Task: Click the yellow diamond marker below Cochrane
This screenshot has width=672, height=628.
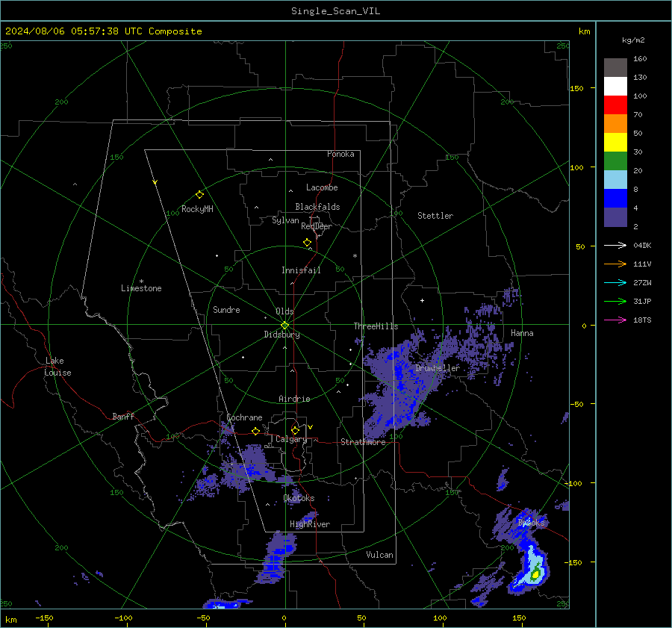Action: [256, 431]
